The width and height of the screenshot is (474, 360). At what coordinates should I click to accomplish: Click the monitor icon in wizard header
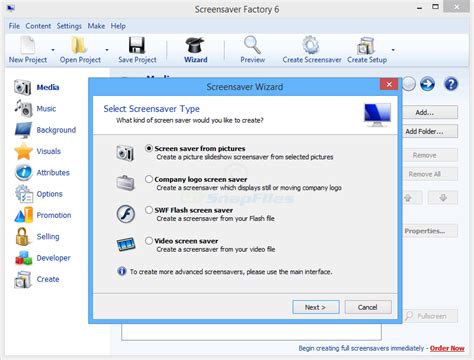tap(377, 115)
